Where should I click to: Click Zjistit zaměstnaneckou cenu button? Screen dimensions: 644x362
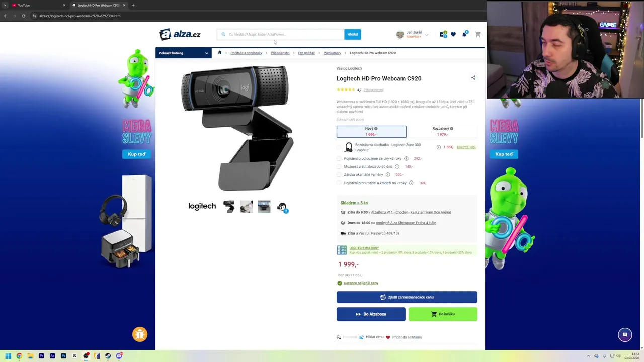[x=407, y=297]
